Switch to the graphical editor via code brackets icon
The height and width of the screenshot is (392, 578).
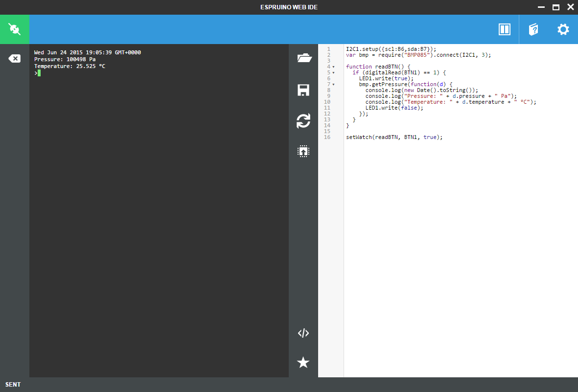point(303,333)
